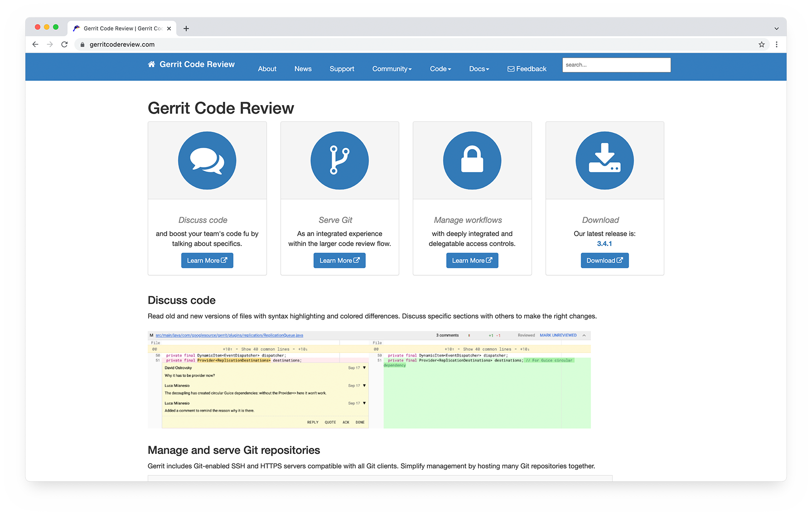Open the Docs dropdown menu
Image resolution: width=812 pixels, height=515 pixels.
(479, 69)
